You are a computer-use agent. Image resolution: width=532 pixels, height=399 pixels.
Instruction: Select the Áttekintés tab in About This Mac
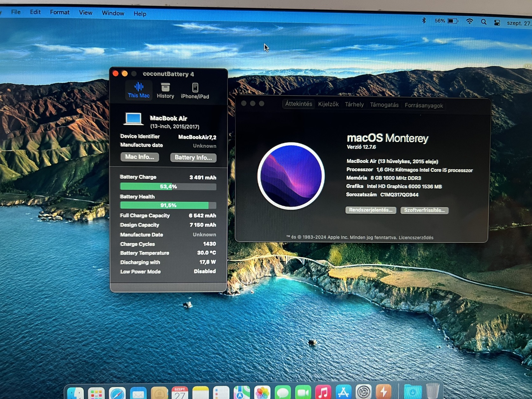tap(298, 104)
